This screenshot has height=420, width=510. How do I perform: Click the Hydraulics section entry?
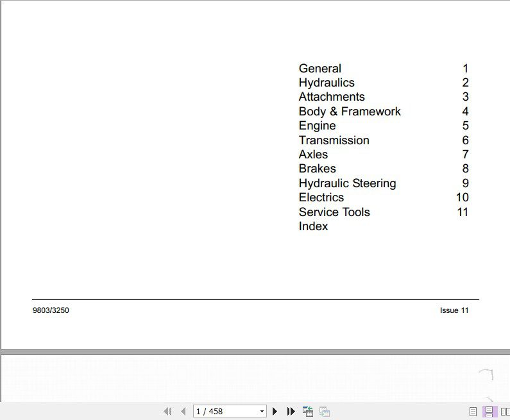[327, 83]
